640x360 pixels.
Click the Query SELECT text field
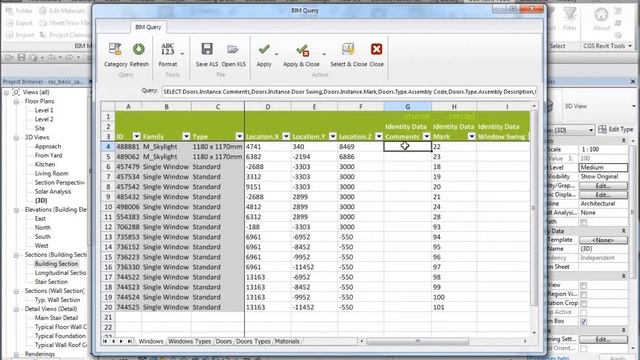[349, 91]
